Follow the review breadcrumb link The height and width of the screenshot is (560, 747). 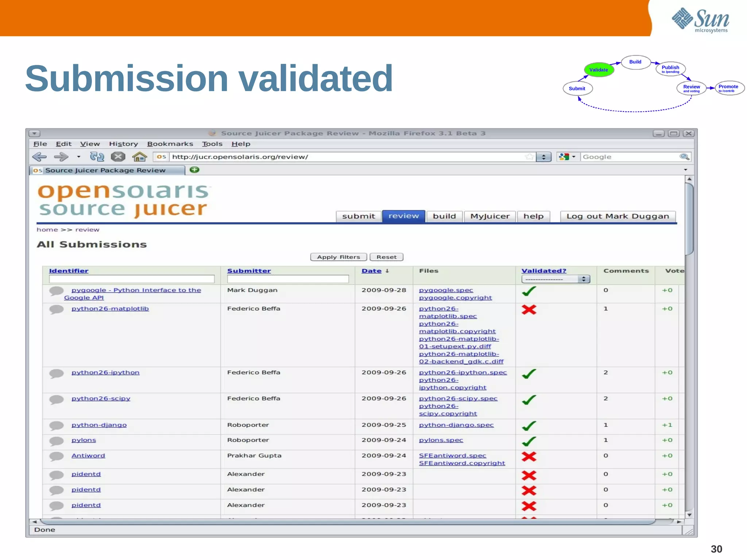[87, 230]
